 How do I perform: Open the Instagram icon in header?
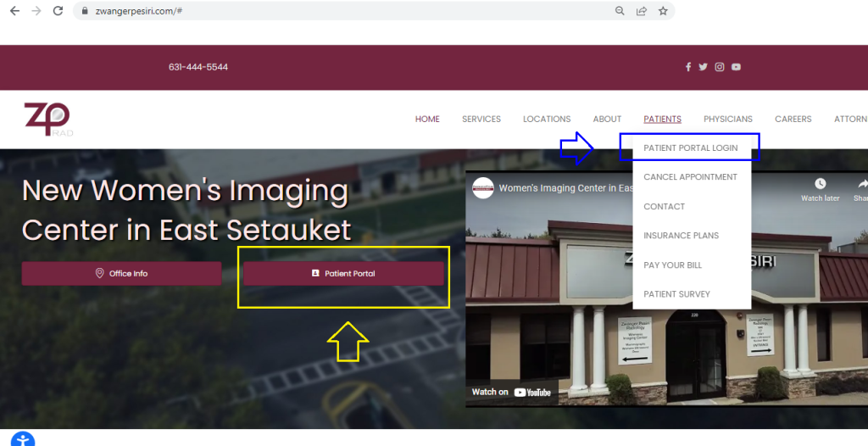point(719,67)
